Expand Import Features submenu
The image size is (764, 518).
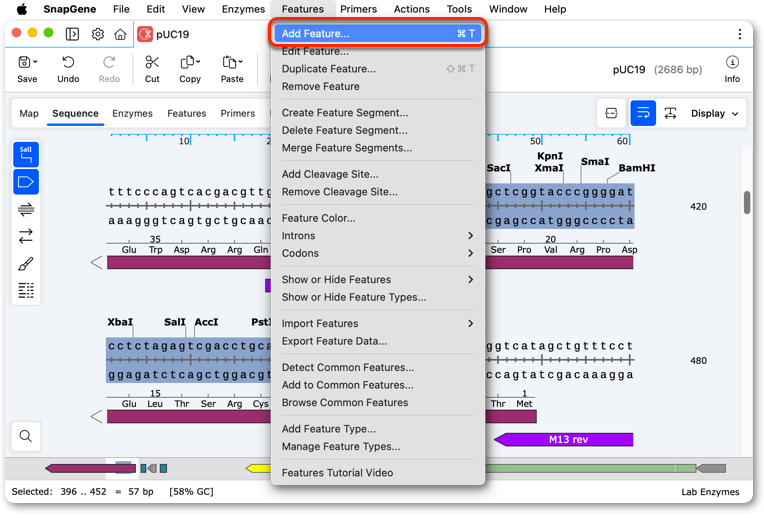pyautogui.click(x=378, y=324)
